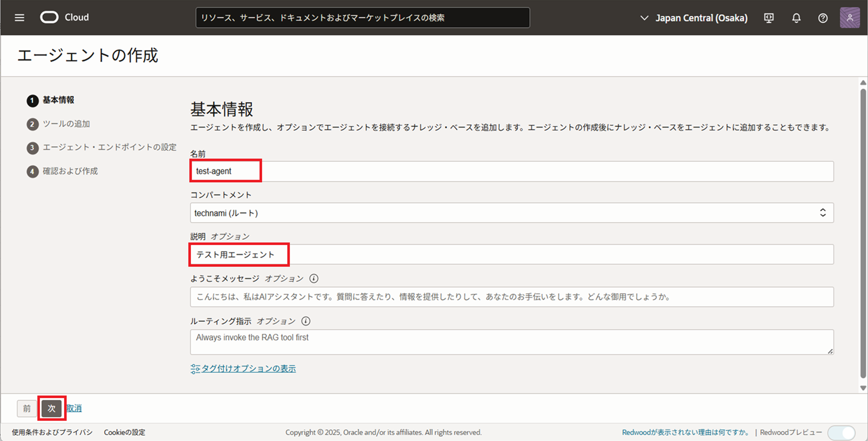Focus the top search bar

point(363,17)
